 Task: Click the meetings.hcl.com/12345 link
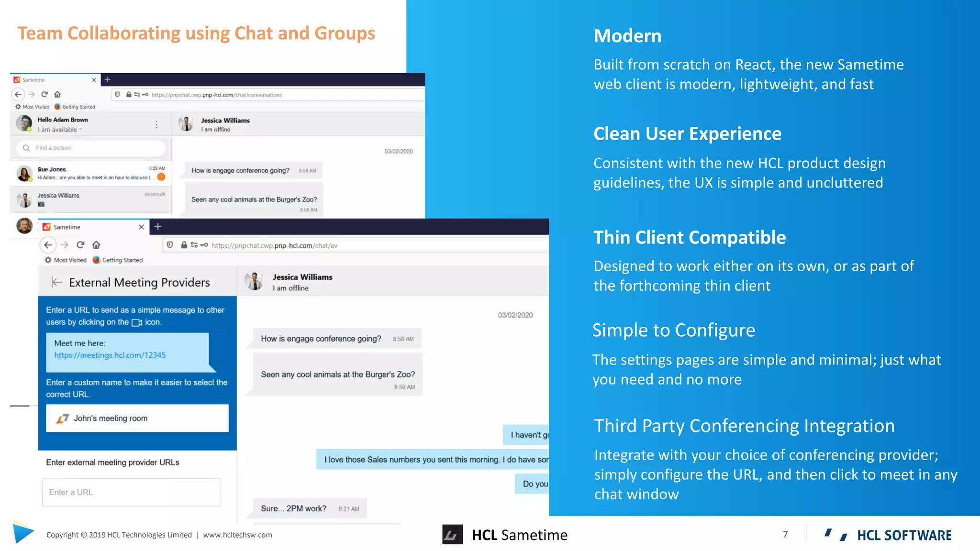(x=110, y=355)
